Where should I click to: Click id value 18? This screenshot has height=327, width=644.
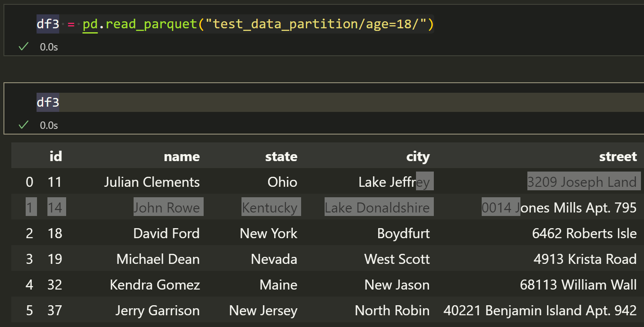click(x=55, y=233)
